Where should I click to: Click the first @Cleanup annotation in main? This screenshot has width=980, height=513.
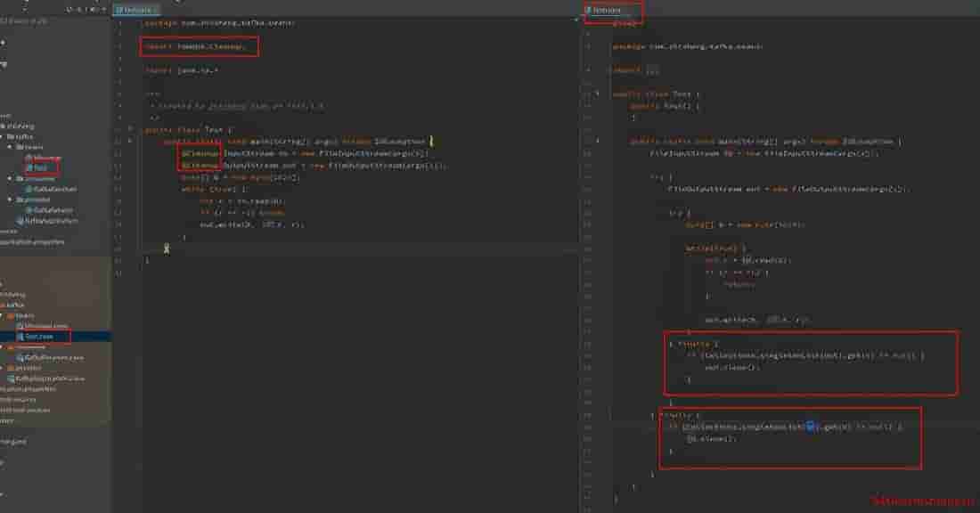[200, 153]
